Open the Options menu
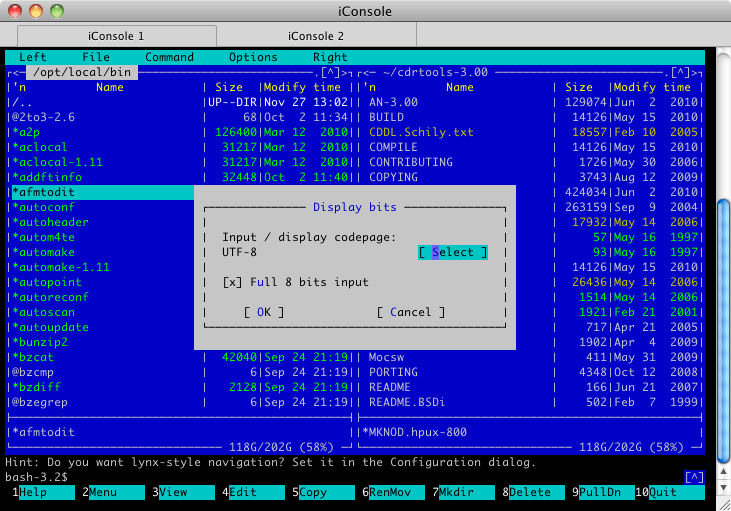 253,57
